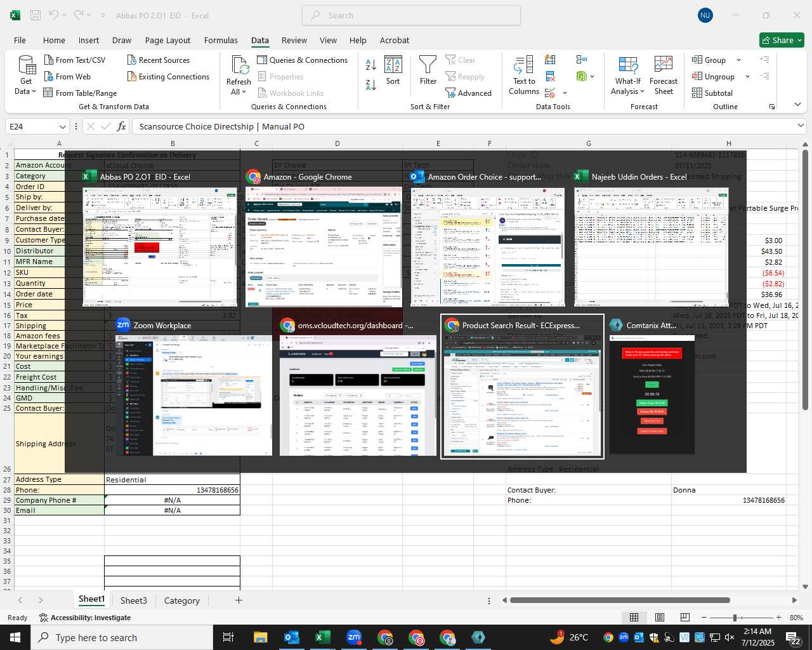Import data From Text/CSV
Image resolution: width=812 pixels, height=650 pixels.
[75, 60]
